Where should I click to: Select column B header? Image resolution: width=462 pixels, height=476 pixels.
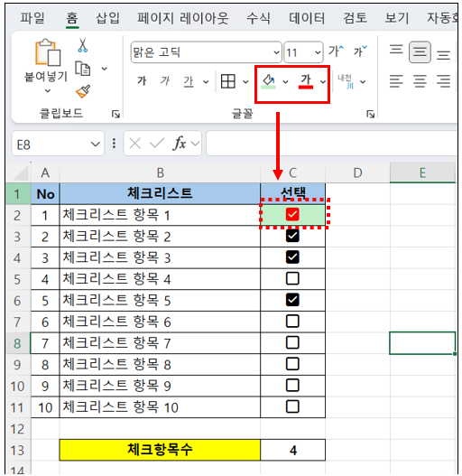161,173
